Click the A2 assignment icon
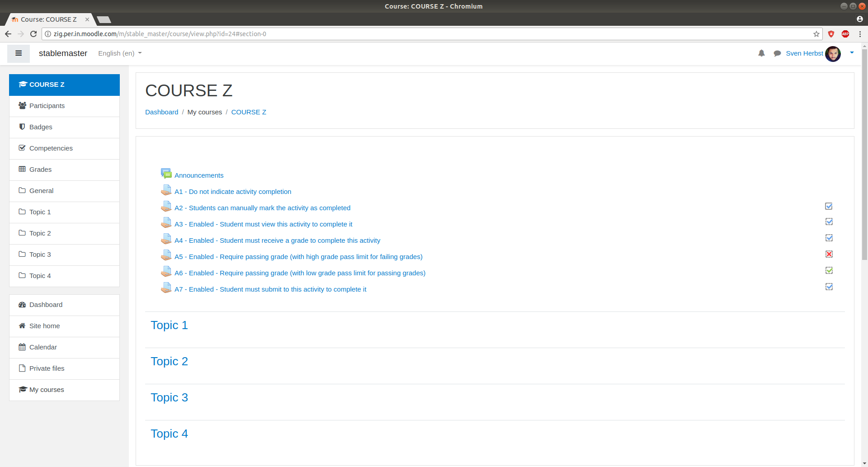The image size is (868, 467). (x=166, y=206)
